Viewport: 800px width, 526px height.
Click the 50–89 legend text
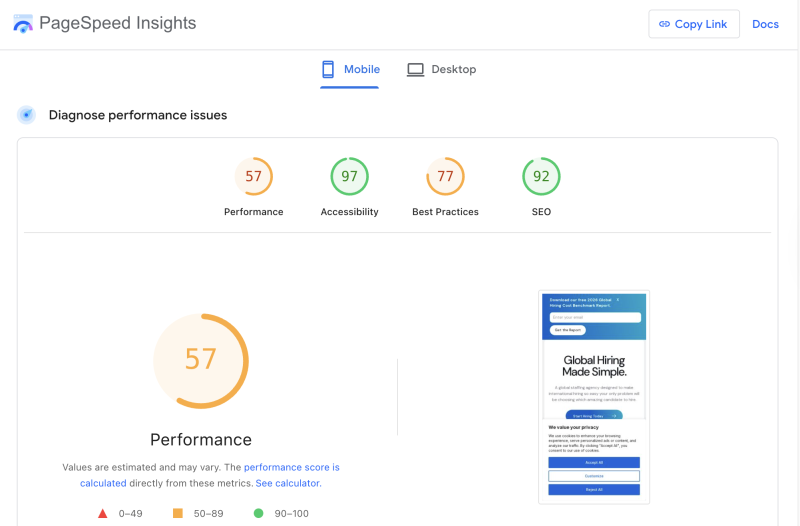(x=209, y=514)
